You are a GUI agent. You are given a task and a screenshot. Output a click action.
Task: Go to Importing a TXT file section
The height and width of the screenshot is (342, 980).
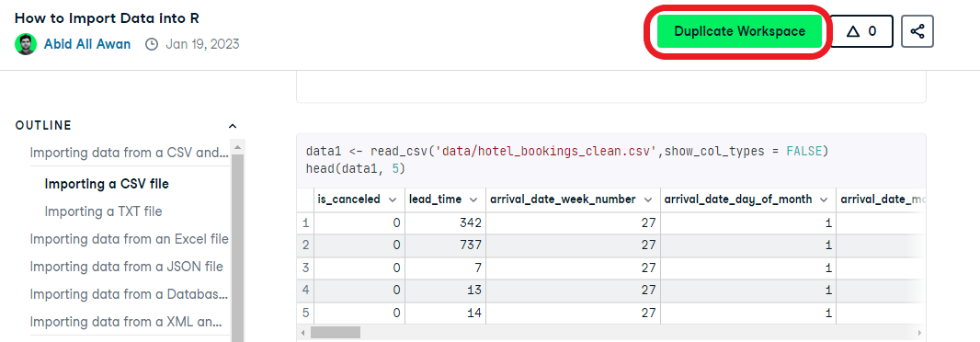pyautogui.click(x=103, y=211)
